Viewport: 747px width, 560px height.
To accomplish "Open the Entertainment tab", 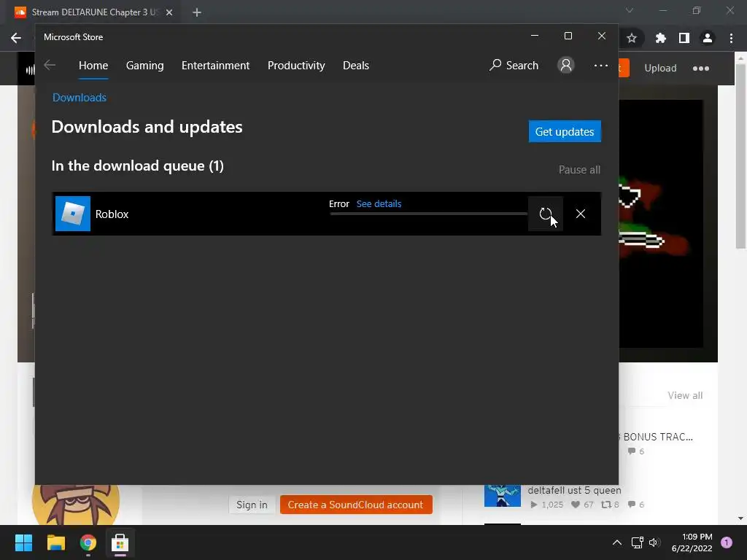I will (215, 65).
